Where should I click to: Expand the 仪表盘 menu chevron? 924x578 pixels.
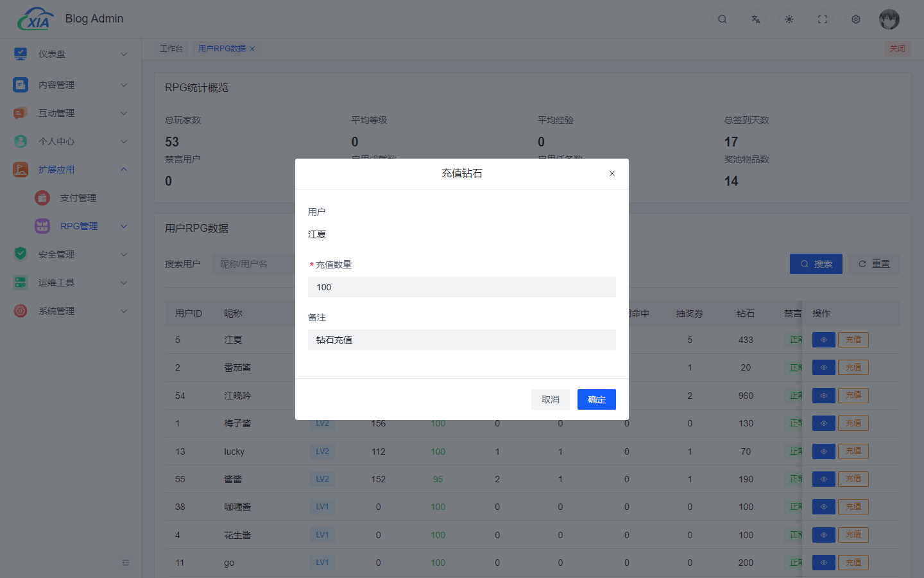[124, 54]
